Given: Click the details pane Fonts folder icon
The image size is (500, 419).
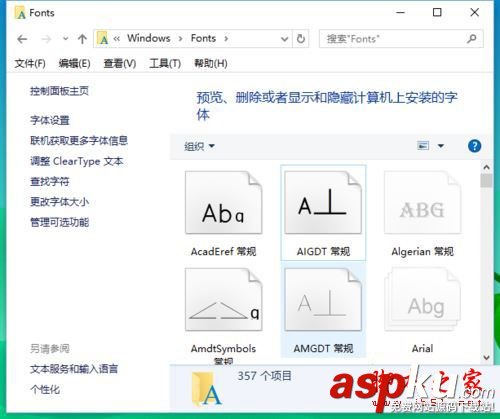Looking at the screenshot, I should coord(207,389).
